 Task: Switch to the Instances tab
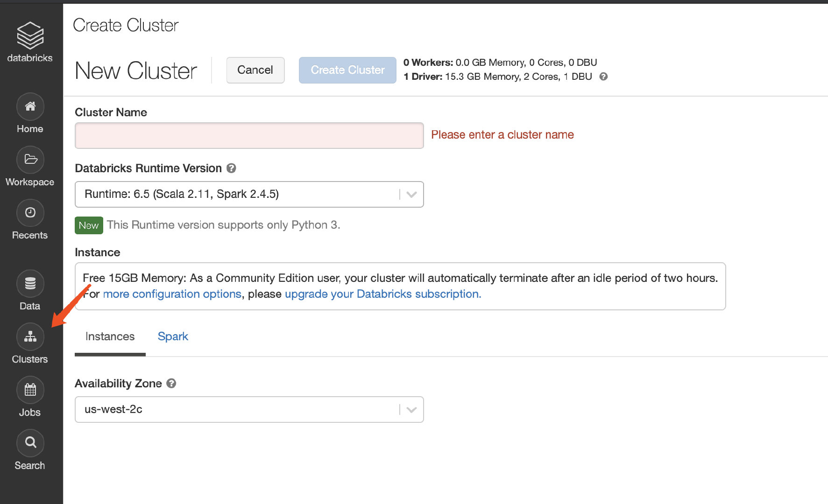110,336
